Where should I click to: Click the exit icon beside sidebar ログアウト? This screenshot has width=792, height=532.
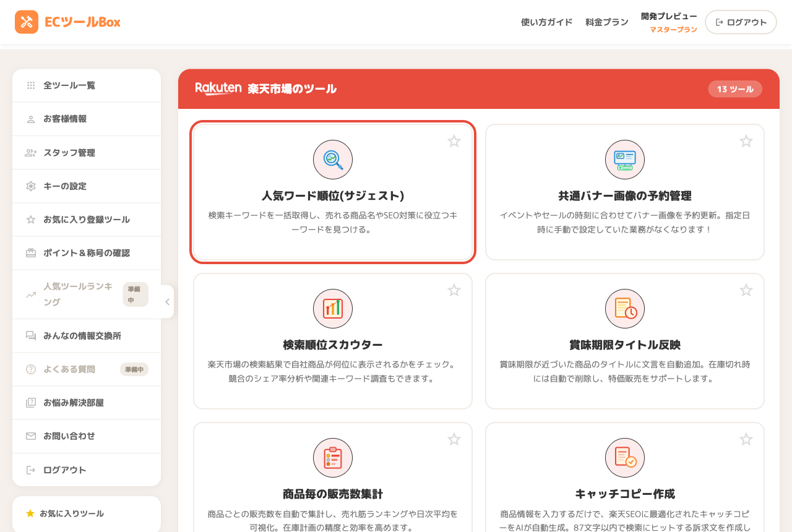click(x=31, y=470)
